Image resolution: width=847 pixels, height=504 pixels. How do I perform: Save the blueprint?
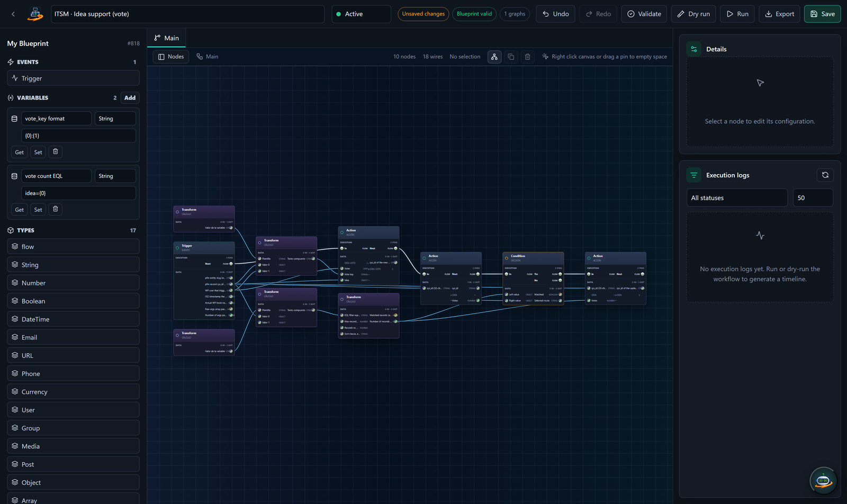click(823, 14)
